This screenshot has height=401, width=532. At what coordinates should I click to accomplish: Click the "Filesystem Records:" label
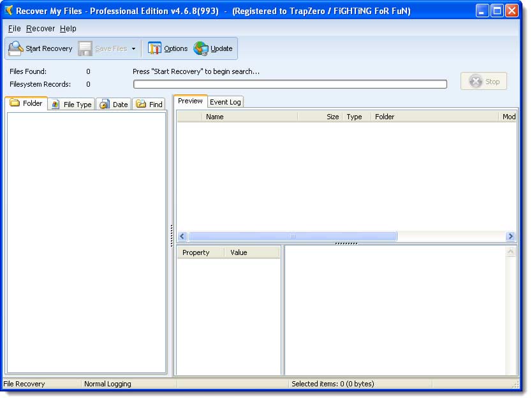pos(40,84)
